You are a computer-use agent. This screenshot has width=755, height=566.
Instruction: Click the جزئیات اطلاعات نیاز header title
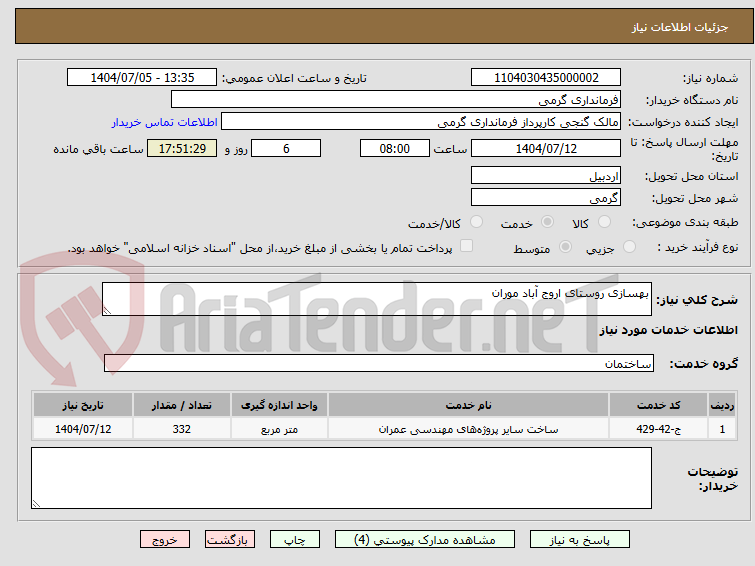point(679,27)
